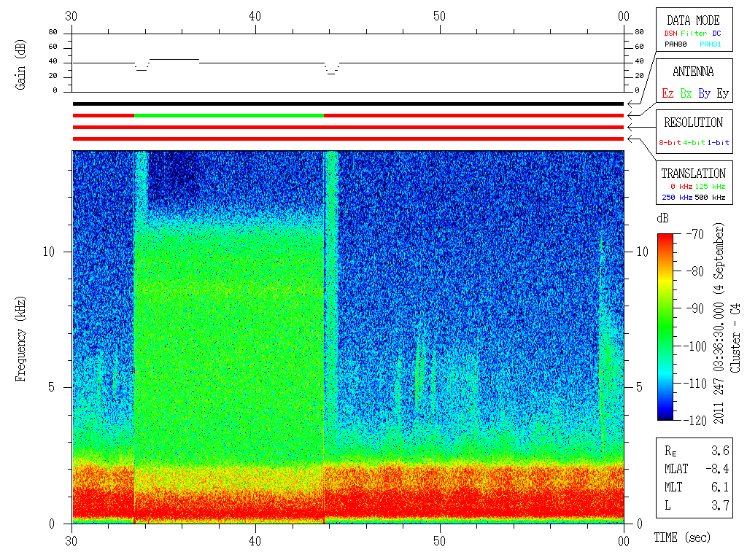
Task: Click the 10 kHz tick on frequency axis
Action: click(x=49, y=252)
